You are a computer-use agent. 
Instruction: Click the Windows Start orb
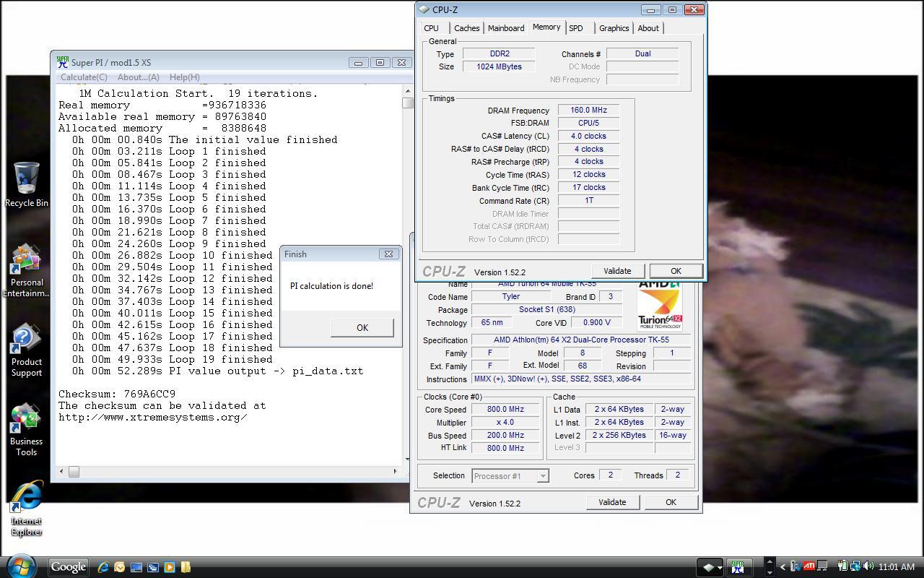(20, 565)
